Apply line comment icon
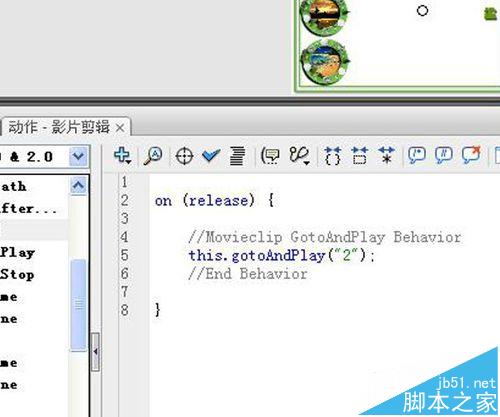The image size is (500, 417). 444,155
